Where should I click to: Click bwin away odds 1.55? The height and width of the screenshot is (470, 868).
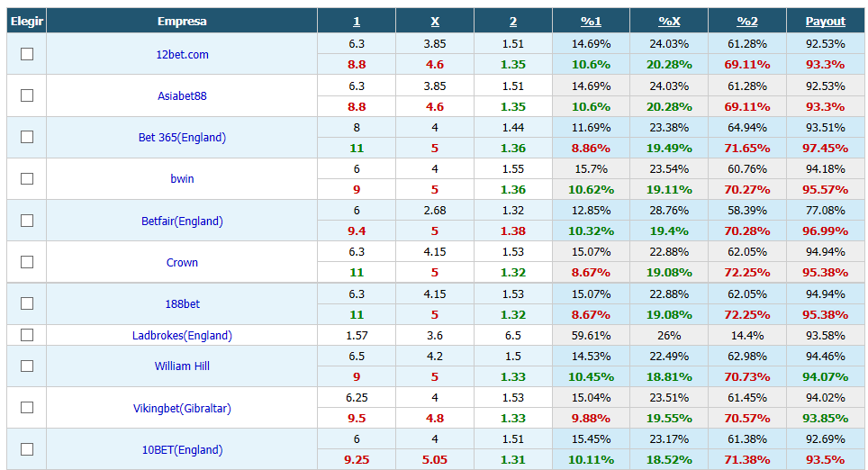pos(513,169)
